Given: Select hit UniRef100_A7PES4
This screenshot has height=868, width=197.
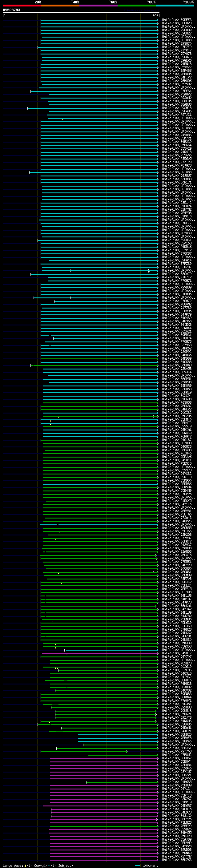Looking at the screenshot, I should click(176, 91).
